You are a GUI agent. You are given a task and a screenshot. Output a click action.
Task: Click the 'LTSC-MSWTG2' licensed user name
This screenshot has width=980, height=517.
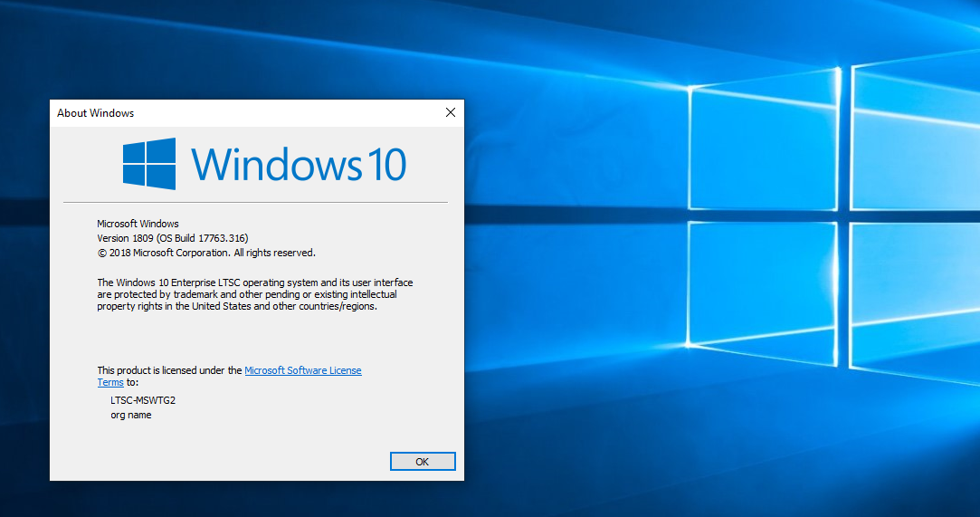tap(143, 400)
